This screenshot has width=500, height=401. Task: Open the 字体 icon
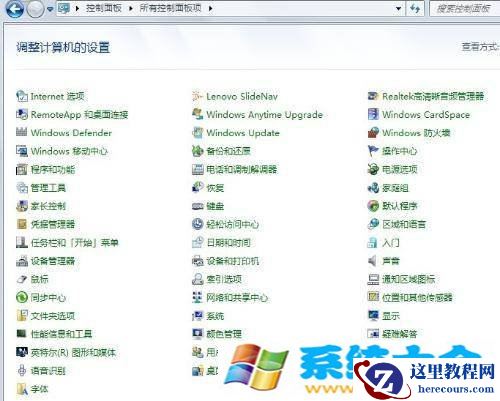click(x=22, y=389)
